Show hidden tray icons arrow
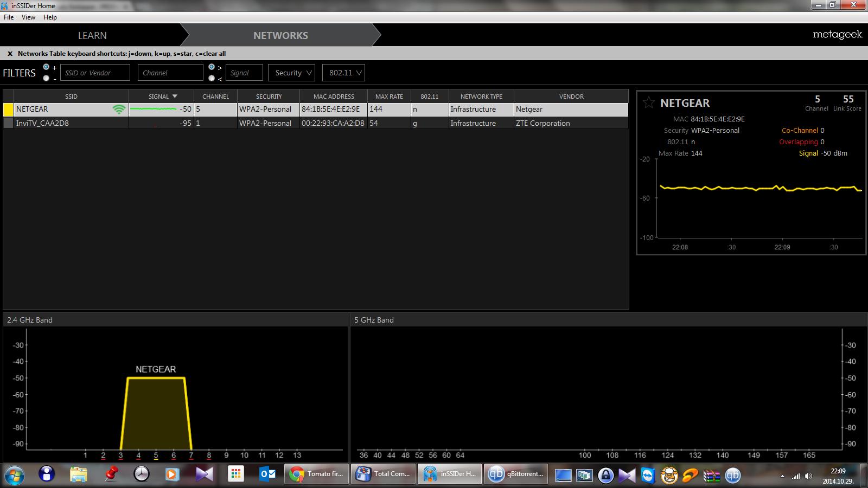Viewport: 868px width, 488px height. tap(782, 476)
